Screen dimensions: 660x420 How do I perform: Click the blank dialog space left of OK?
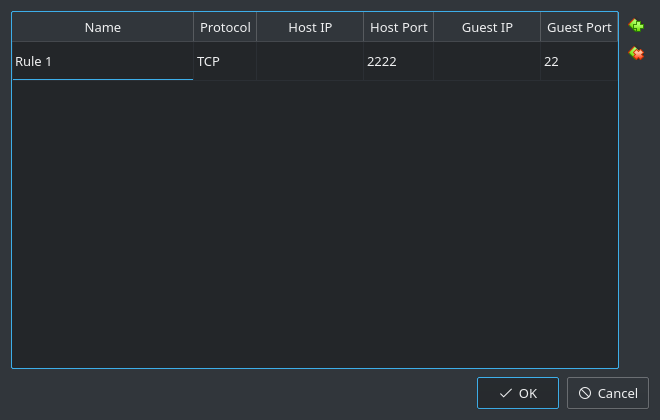click(240, 393)
